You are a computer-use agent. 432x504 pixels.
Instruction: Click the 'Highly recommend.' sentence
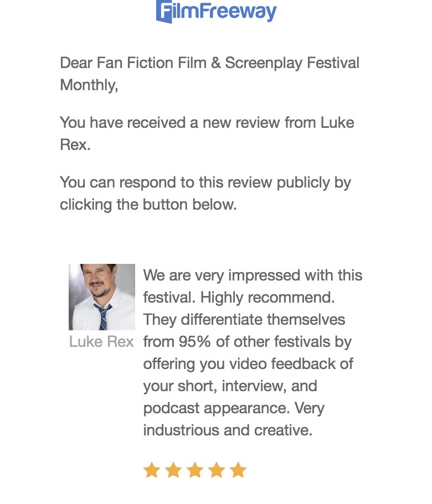(268, 298)
